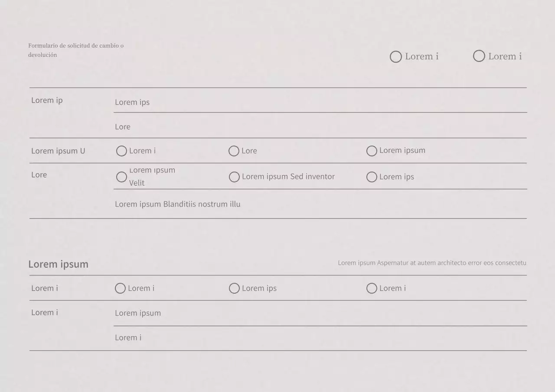Focus the "Lorem ipsum" field in the bottom section
This screenshot has width=555, height=392.
pos(320,313)
